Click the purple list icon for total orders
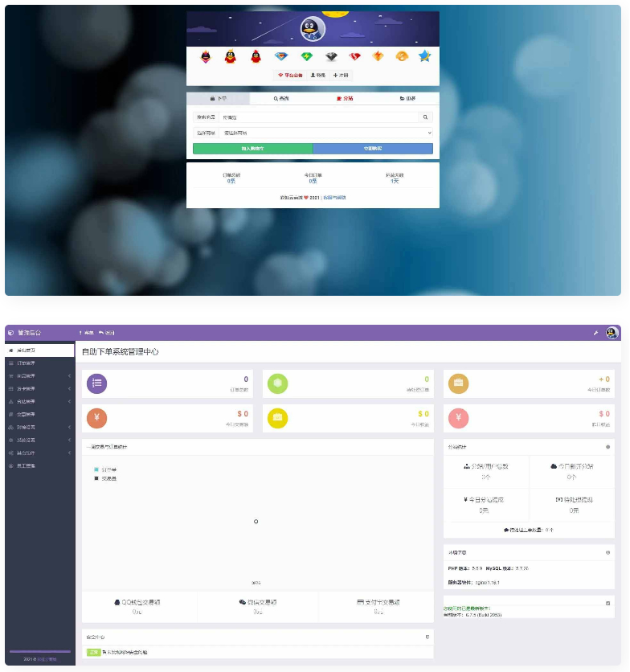The height and width of the screenshot is (672, 630). [x=96, y=383]
